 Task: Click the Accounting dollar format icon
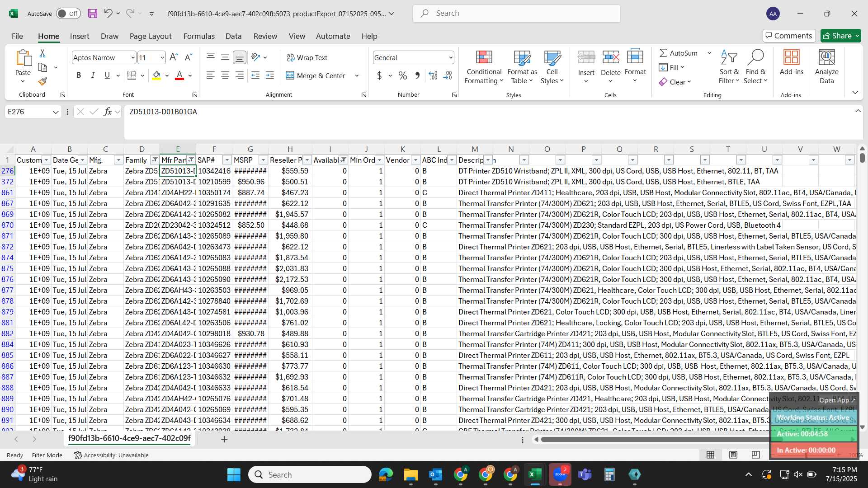(379, 75)
